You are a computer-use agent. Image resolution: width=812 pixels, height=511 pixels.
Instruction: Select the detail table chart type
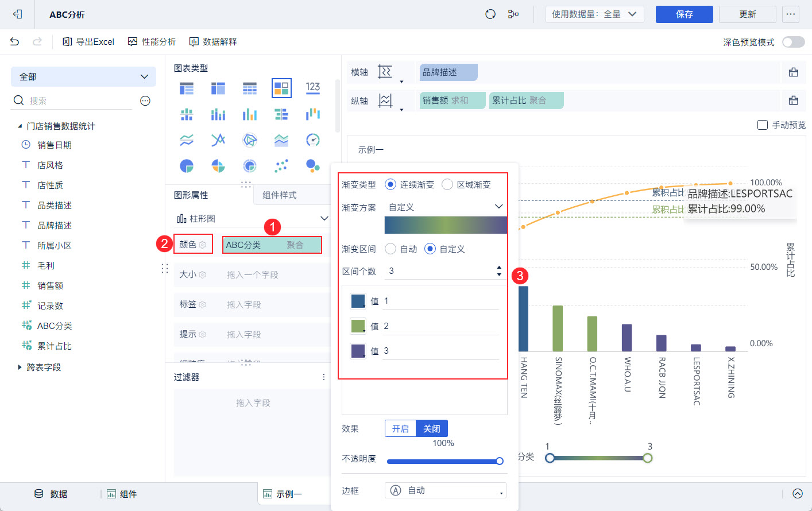[250, 88]
